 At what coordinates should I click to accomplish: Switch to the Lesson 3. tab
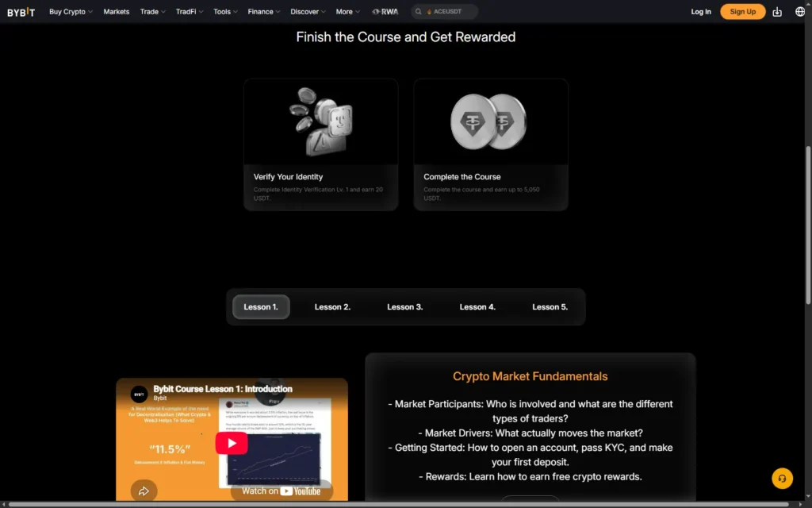pos(405,307)
